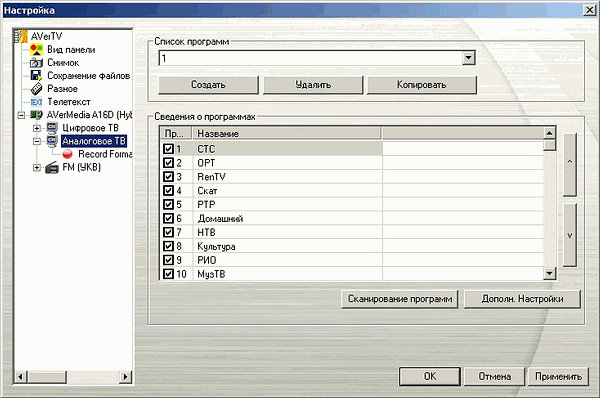
Task: Click the Удалить button
Action: coord(313,85)
